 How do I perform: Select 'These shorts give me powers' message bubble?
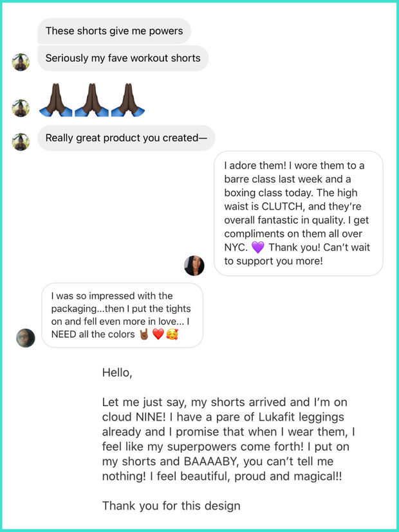pos(115,31)
